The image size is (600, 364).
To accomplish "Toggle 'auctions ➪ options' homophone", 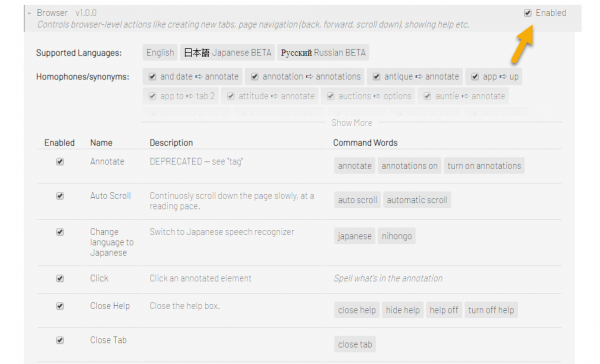I will click(x=331, y=96).
